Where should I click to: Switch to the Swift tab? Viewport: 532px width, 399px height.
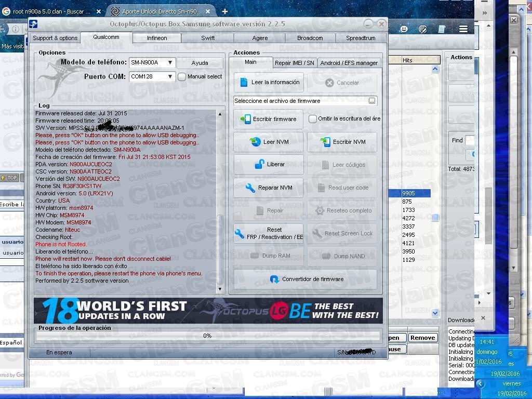pos(208,38)
